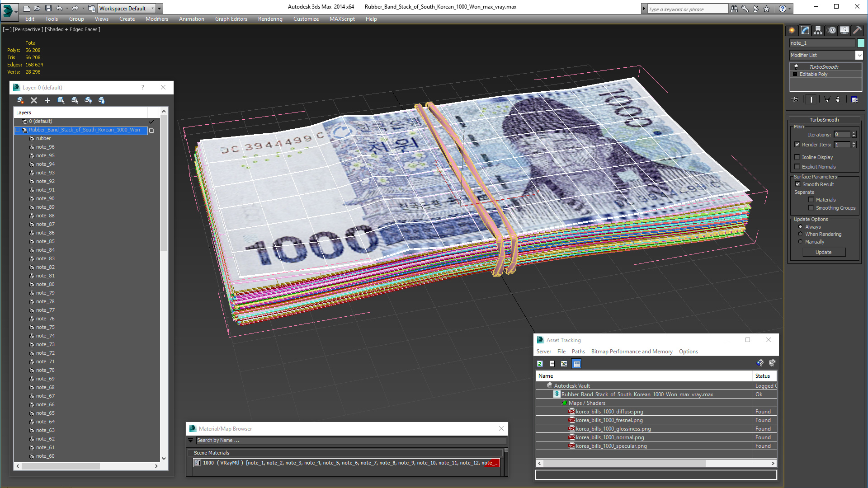
Task: Open the Rendering menu
Action: tap(270, 19)
